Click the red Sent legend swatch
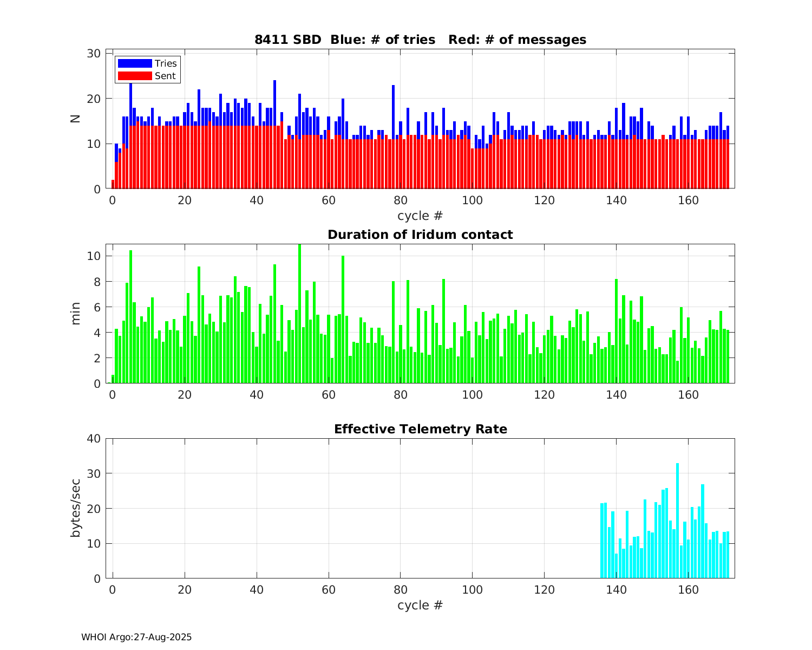 click(134, 76)
